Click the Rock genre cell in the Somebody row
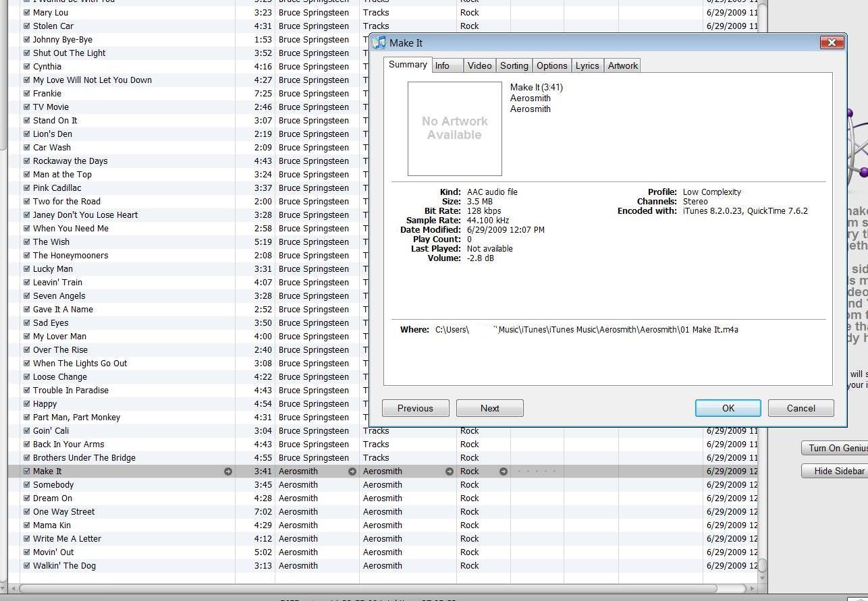Viewport: 868px width, 601px height. pos(470,485)
